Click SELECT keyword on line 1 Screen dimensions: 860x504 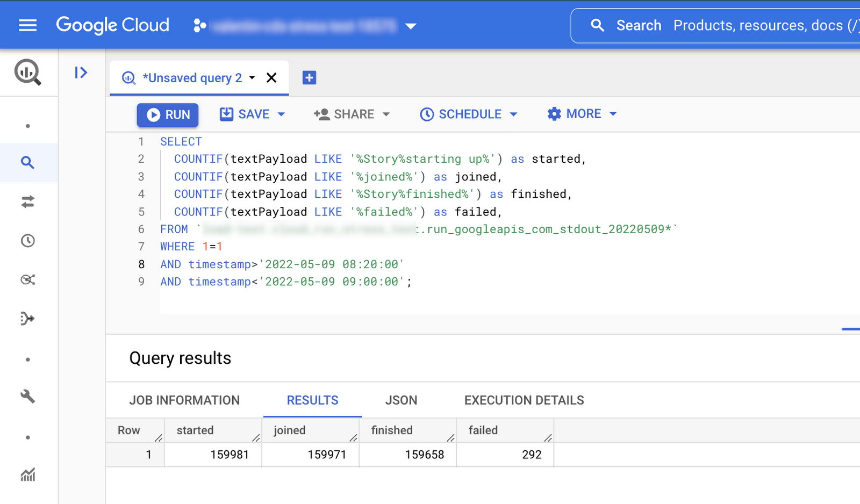[x=181, y=141]
